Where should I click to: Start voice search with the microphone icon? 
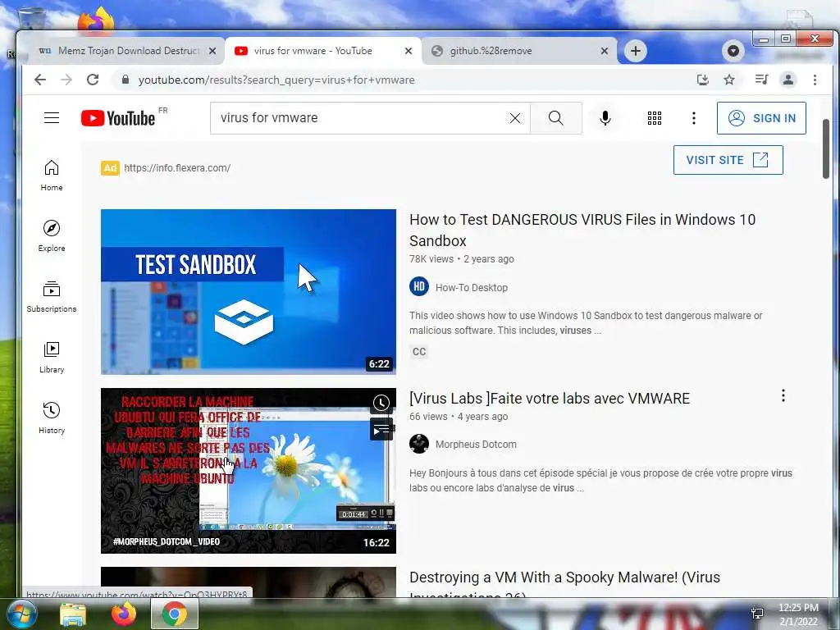605,118
